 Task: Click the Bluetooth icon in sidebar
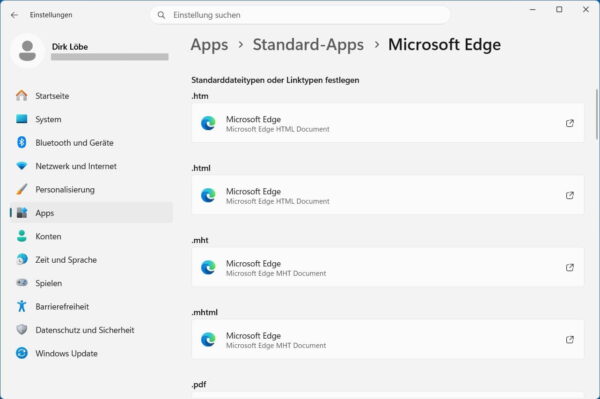22,142
